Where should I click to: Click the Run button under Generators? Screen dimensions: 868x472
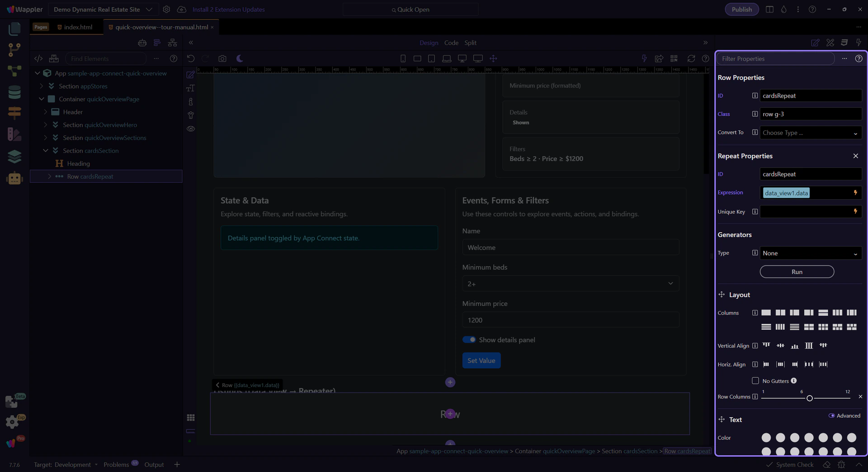[x=797, y=272]
